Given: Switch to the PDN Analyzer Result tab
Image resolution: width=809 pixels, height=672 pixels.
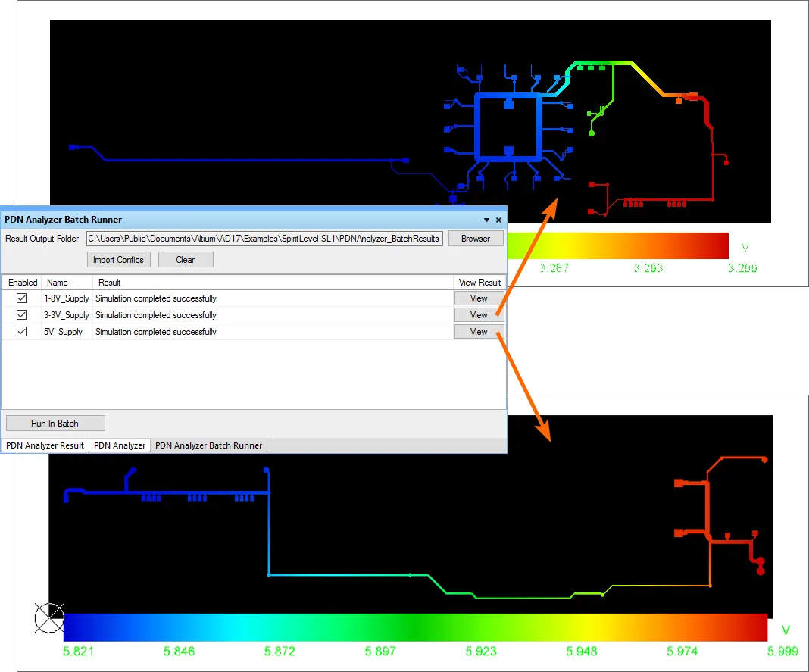Looking at the screenshot, I should 45,445.
